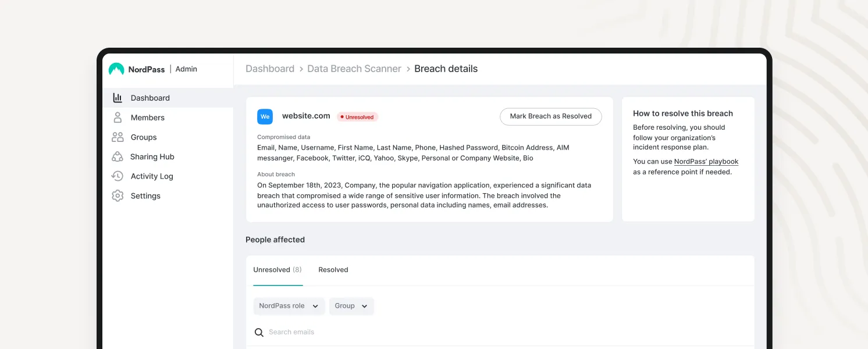Click the Members person icon
868x349 pixels.
click(x=118, y=117)
